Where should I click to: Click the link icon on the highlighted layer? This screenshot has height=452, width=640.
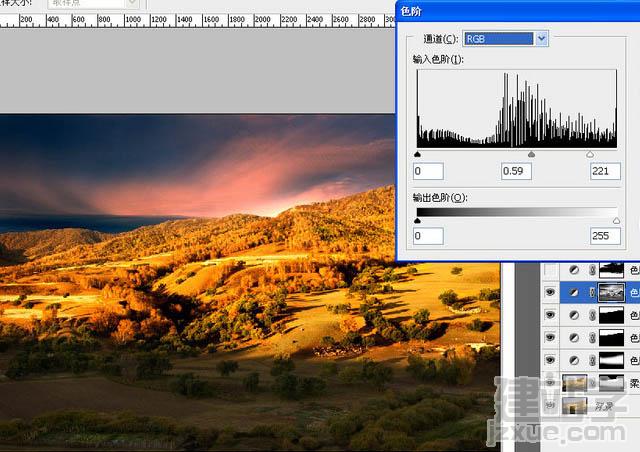(x=592, y=292)
